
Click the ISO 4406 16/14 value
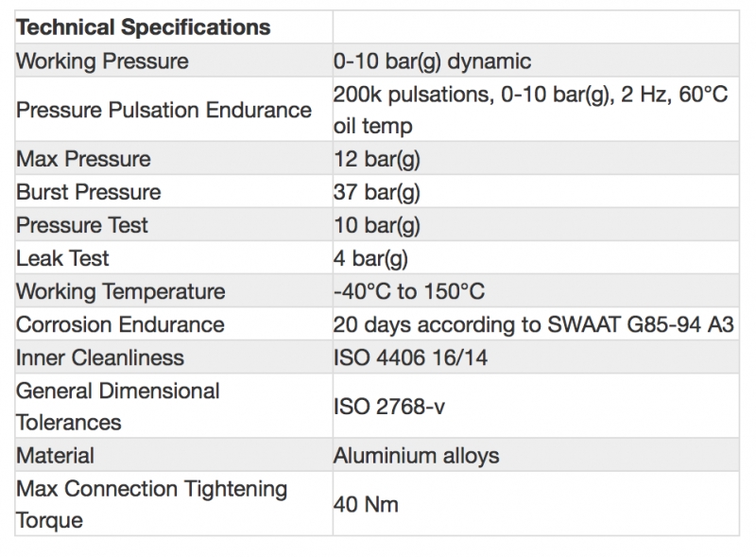(411, 357)
